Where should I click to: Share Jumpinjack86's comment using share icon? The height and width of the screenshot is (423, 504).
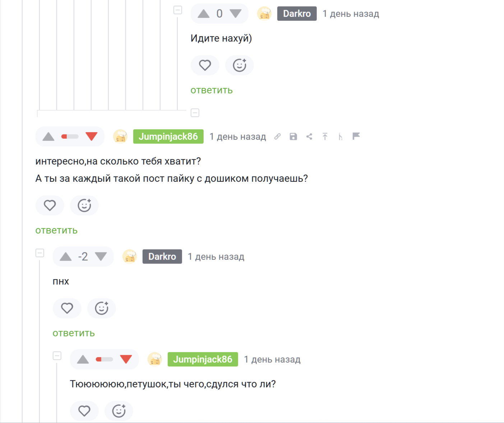point(309,137)
